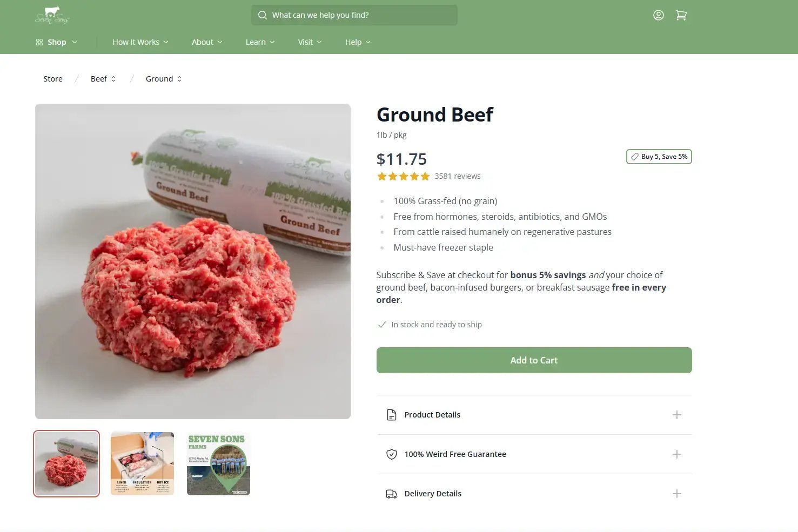Open the user account icon
This screenshot has height=532, width=798.
point(658,15)
